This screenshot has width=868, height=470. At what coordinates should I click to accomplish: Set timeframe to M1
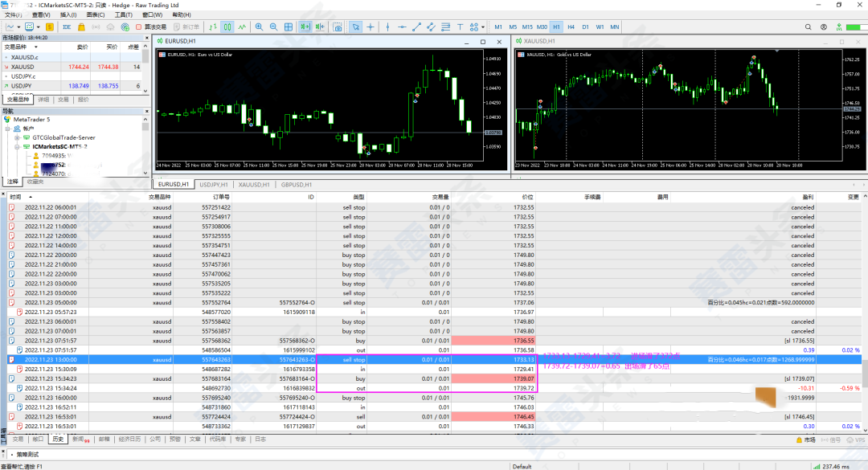498,27
